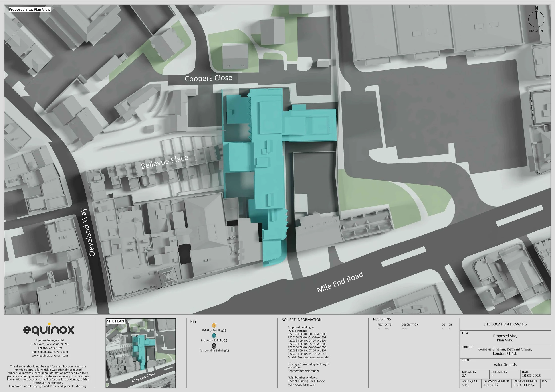Screen dimensions: 555x392
Task: Click the Cleveland Way street label
Action: (x=88, y=232)
